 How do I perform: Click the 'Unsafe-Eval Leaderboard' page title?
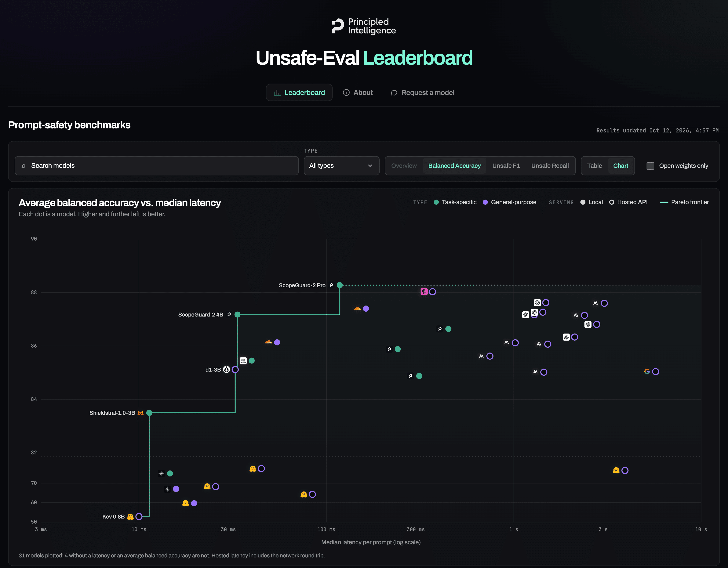pyautogui.click(x=364, y=58)
